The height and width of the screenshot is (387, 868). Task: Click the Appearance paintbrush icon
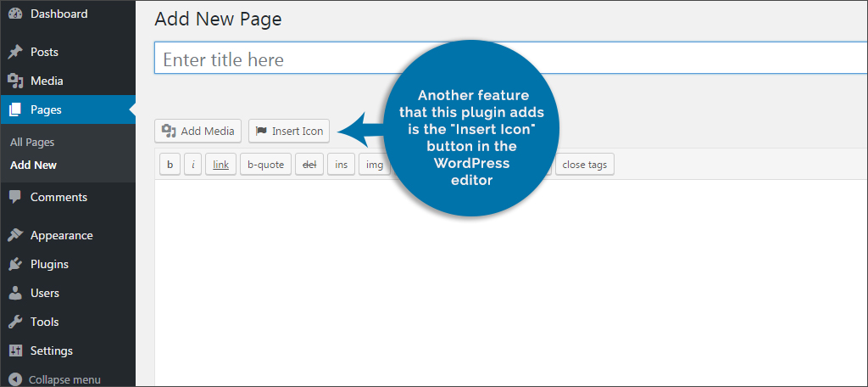pyautogui.click(x=15, y=235)
